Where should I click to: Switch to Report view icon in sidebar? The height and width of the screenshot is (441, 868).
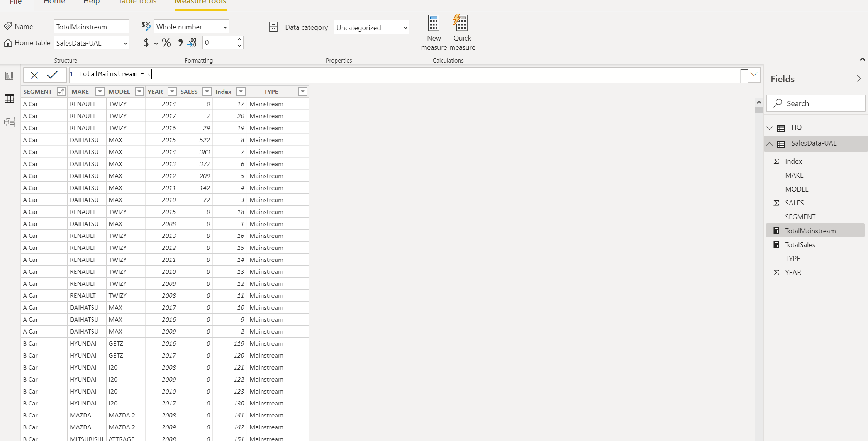[9, 76]
